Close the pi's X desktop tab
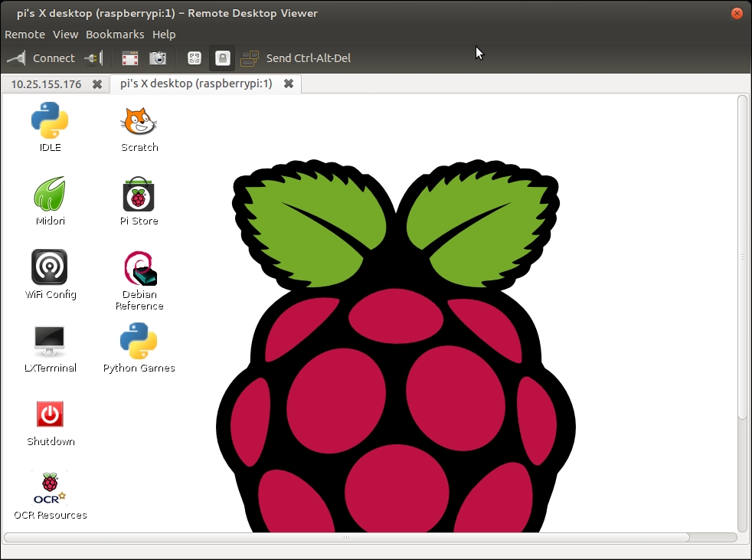Image resolution: width=752 pixels, height=560 pixels. click(x=288, y=84)
